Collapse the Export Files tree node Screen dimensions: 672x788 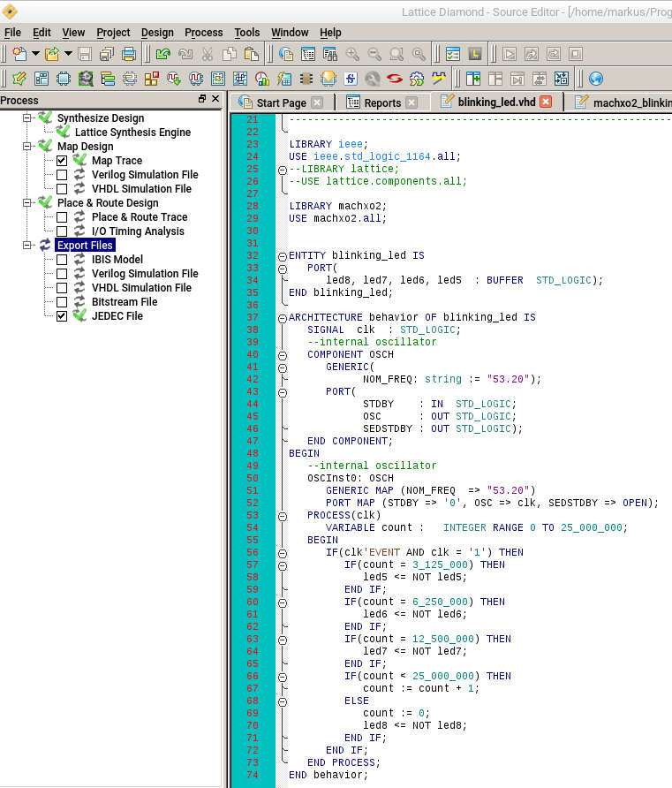tap(26, 246)
